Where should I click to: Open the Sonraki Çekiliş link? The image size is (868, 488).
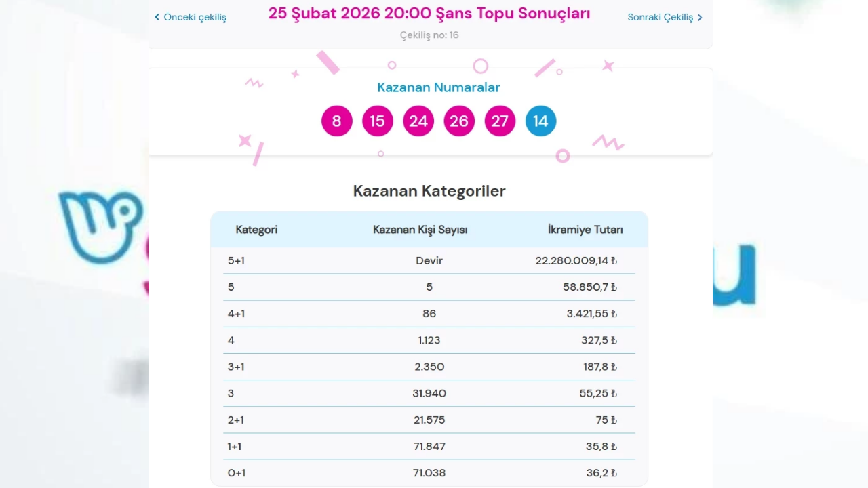point(660,17)
